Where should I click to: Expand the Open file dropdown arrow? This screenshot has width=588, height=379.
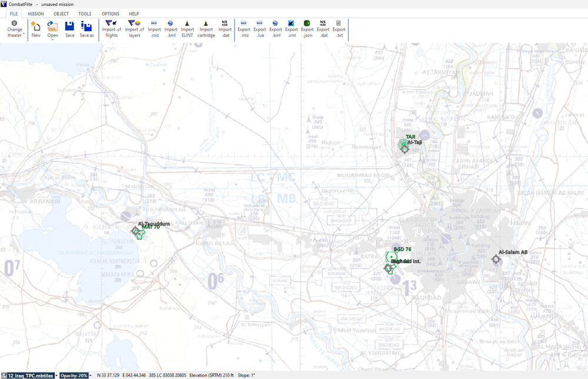click(x=53, y=40)
